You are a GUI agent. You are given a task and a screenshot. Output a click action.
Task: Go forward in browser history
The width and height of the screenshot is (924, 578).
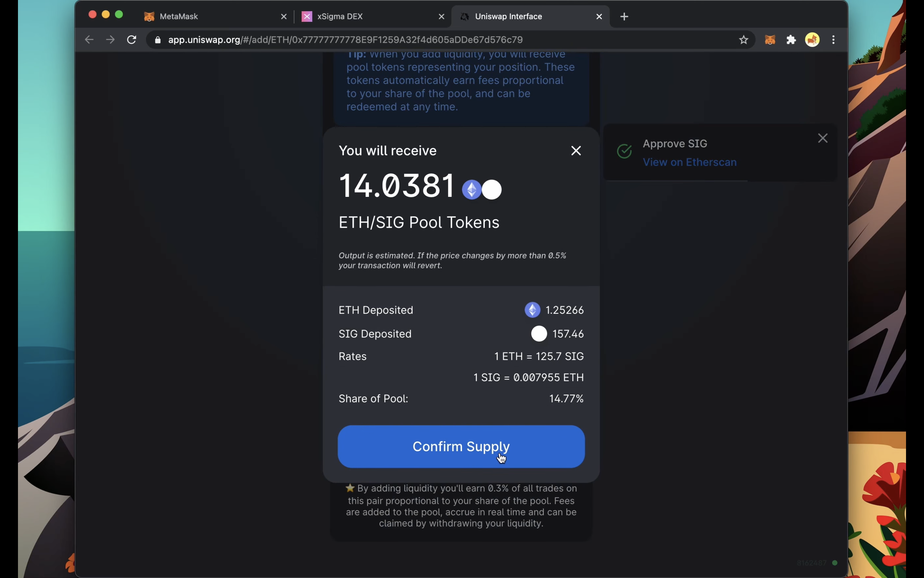point(110,40)
